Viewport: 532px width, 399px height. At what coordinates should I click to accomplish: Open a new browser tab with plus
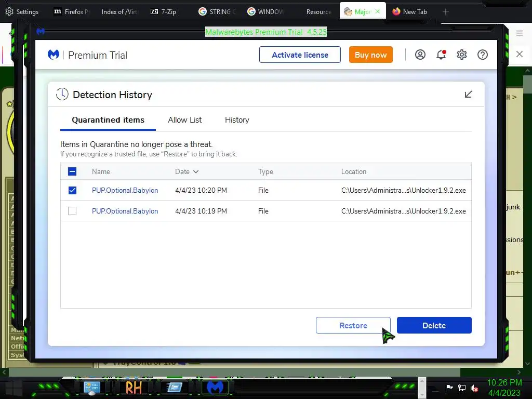click(x=445, y=12)
